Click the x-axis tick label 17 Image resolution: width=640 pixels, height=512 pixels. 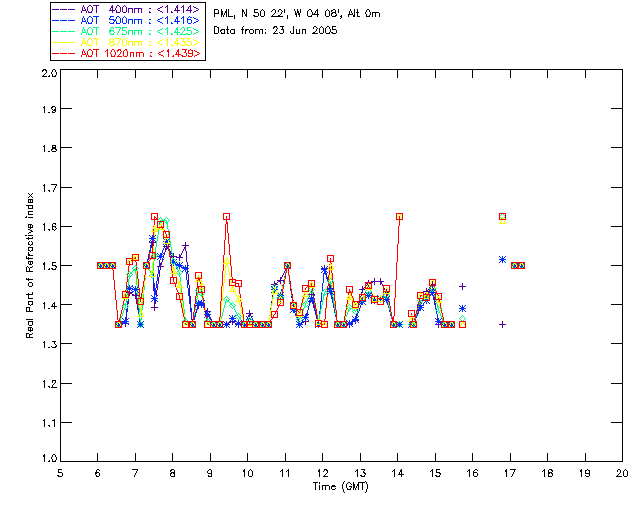510,473
